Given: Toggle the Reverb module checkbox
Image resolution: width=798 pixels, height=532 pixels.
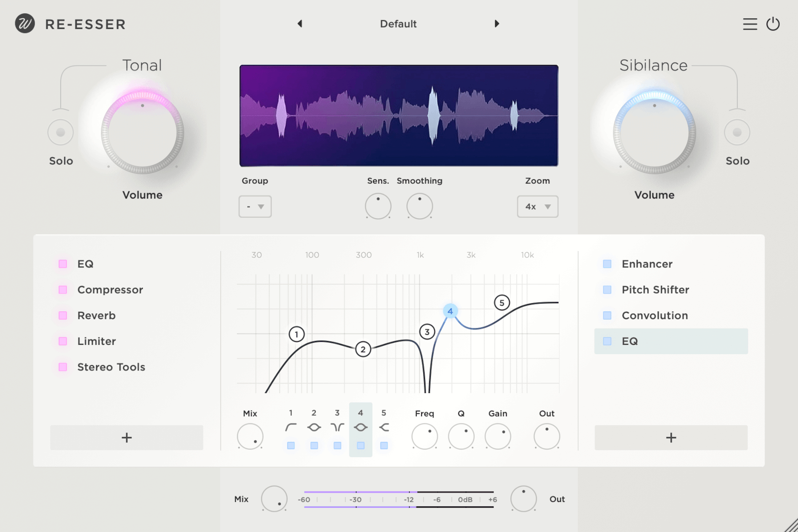Looking at the screenshot, I should (63, 315).
